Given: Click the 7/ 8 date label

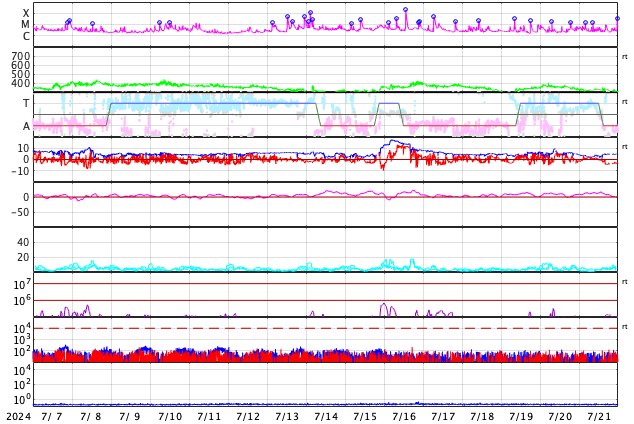Looking at the screenshot, I should coord(91,416).
